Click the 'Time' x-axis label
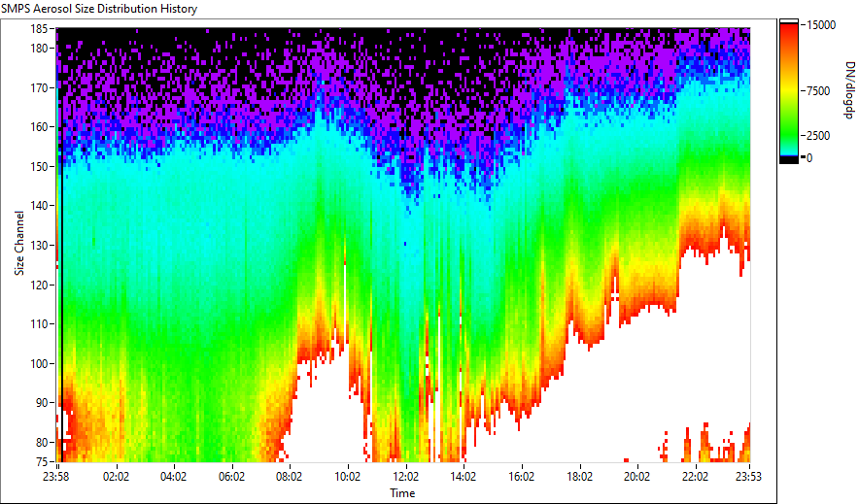The image size is (859, 504). tap(402, 493)
